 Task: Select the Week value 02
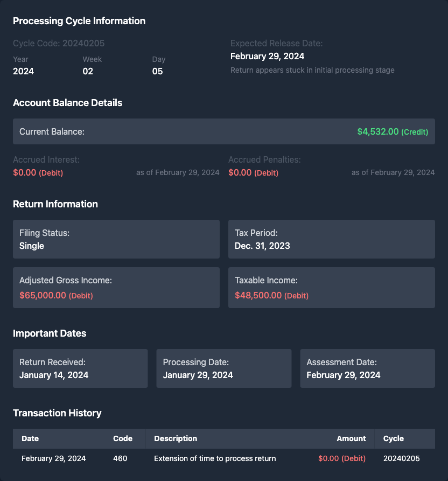[x=88, y=71]
